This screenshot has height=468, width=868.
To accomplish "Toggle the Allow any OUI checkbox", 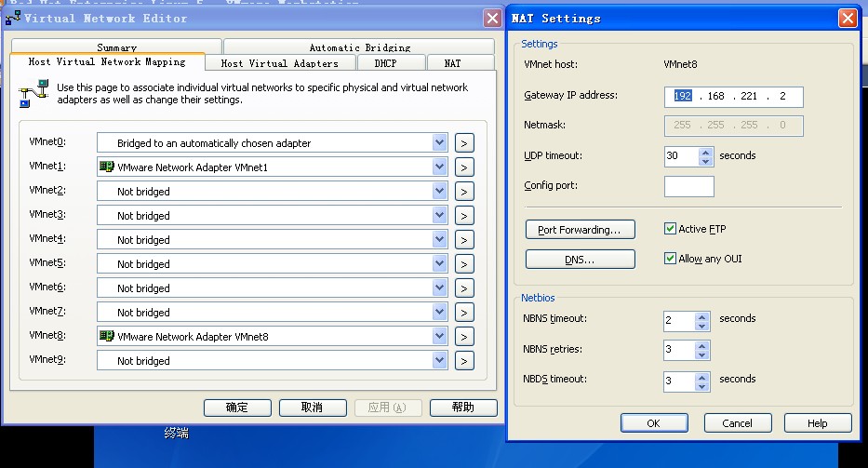I will point(670,259).
